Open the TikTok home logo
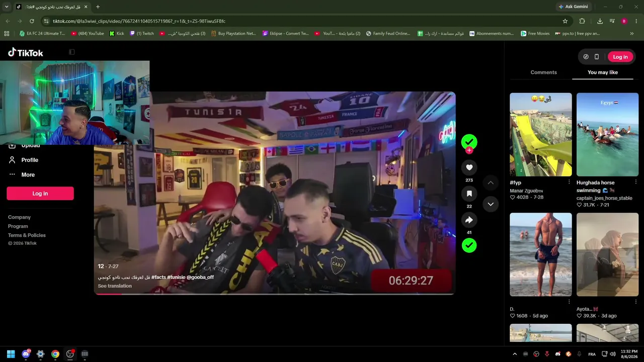This screenshot has height=362, width=644. pyautogui.click(x=26, y=53)
